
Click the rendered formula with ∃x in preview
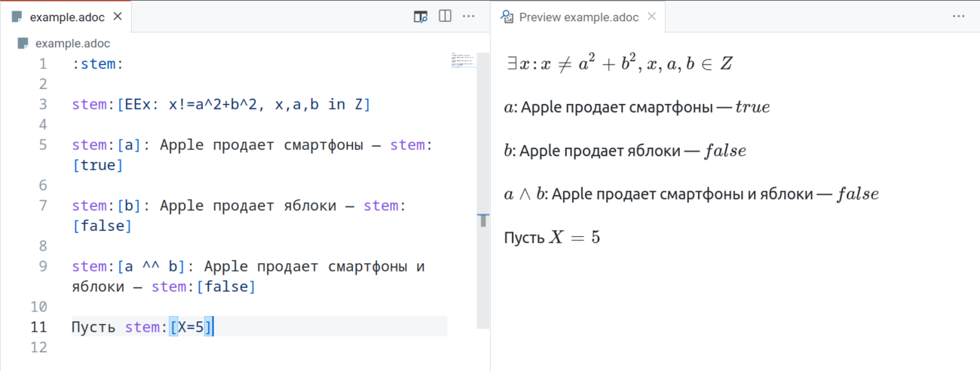(x=618, y=64)
